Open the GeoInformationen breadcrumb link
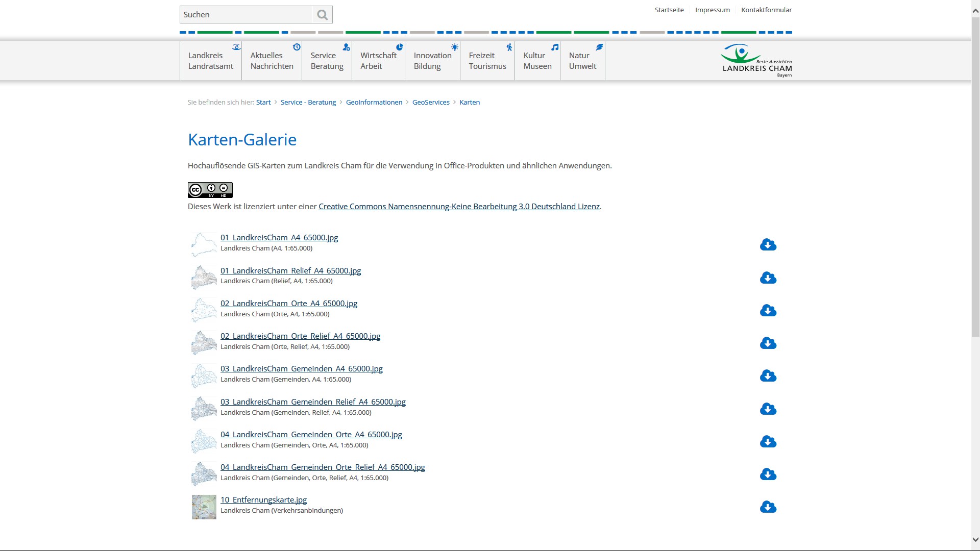The height and width of the screenshot is (551, 980). pos(374,102)
